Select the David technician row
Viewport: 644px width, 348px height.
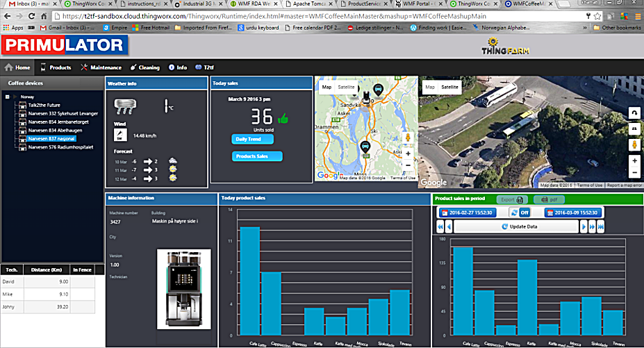point(48,282)
